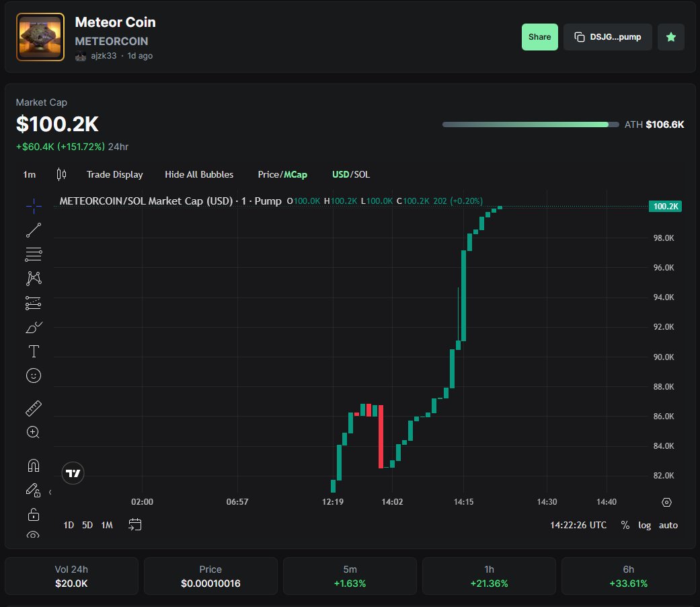Image resolution: width=700 pixels, height=607 pixels.
Task: Select the XABCD pattern tool
Action: click(34, 278)
